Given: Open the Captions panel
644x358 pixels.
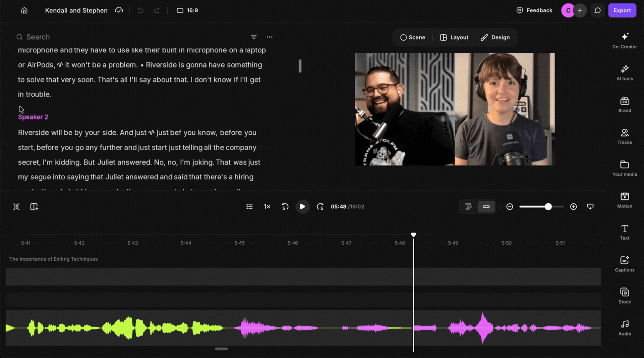Looking at the screenshot, I should (624, 264).
